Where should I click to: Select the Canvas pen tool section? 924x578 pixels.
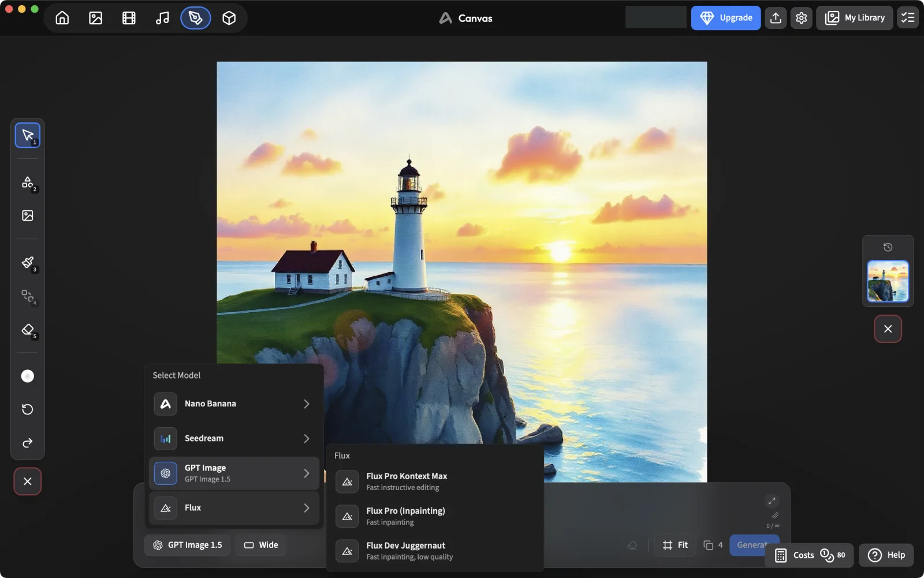pyautogui.click(x=196, y=18)
